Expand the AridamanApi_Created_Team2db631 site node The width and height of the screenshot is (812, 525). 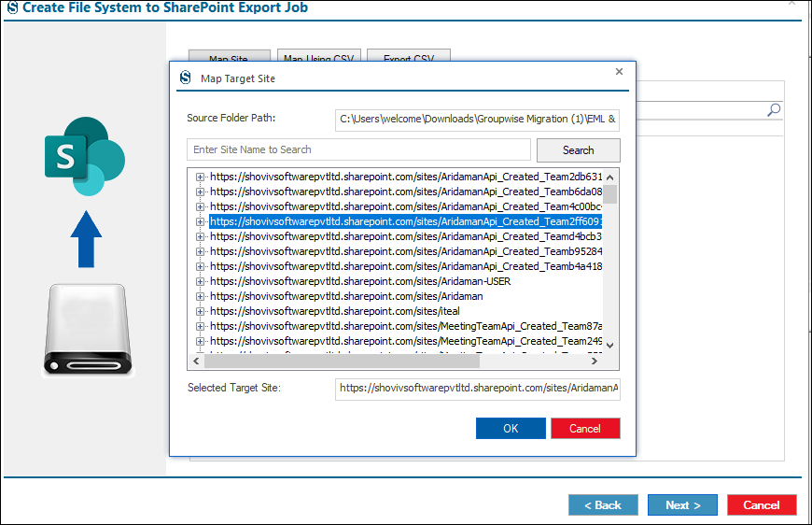tap(200, 177)
